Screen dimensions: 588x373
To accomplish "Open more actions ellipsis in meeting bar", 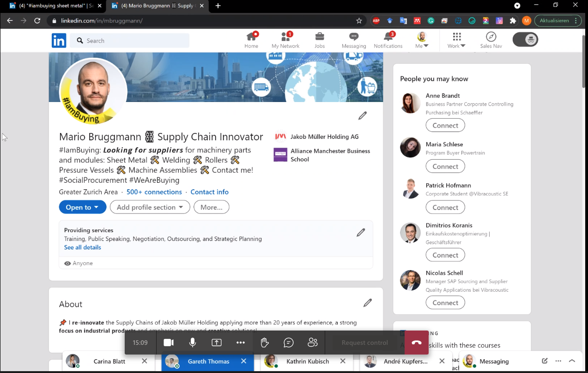I will [241, 343].
